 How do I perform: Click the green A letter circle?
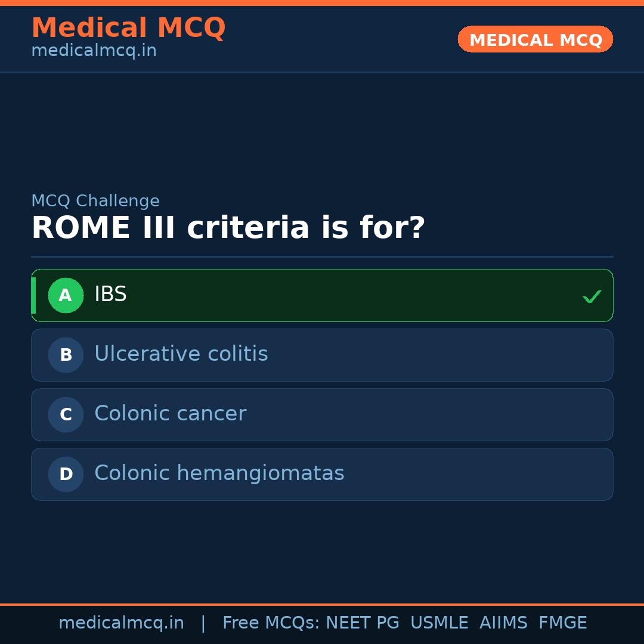click(x=66, y=295)
